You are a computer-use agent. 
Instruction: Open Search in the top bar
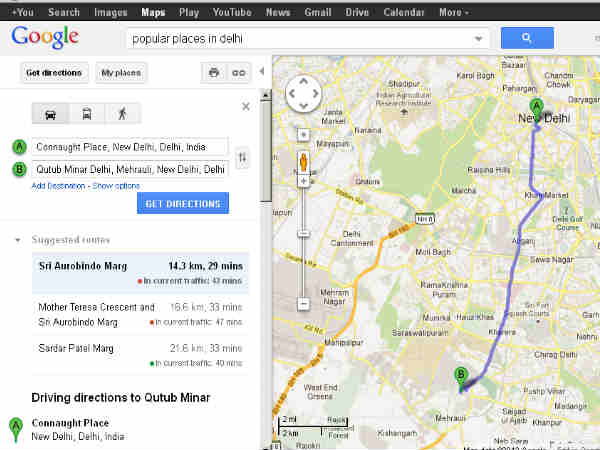64,12
